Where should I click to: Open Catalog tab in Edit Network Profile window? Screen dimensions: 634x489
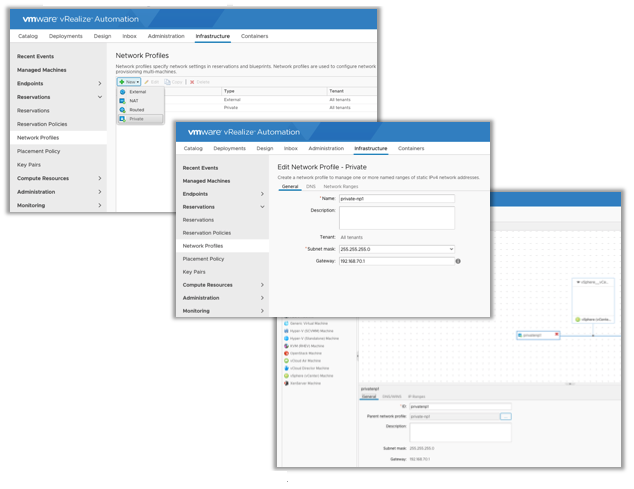[x=193, y=148]
